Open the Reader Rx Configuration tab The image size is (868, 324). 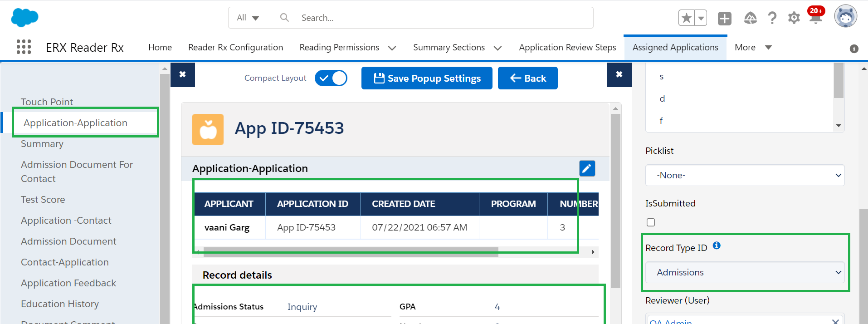point(235,47)
